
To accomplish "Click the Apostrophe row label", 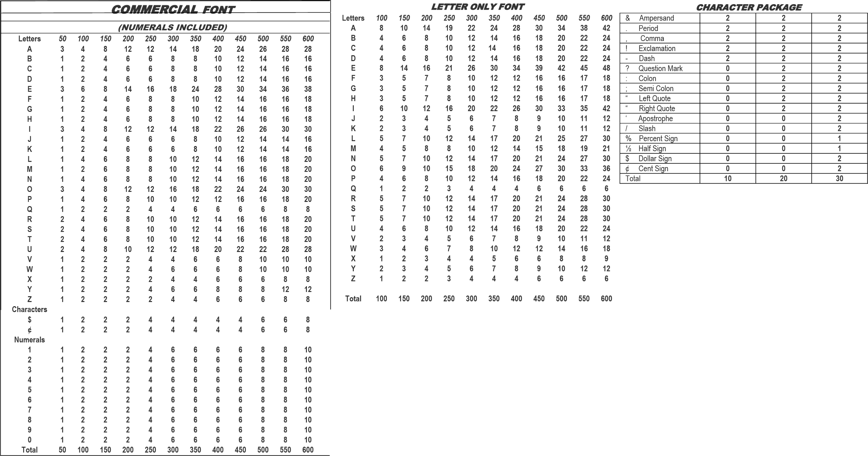I will coord(655,119).
